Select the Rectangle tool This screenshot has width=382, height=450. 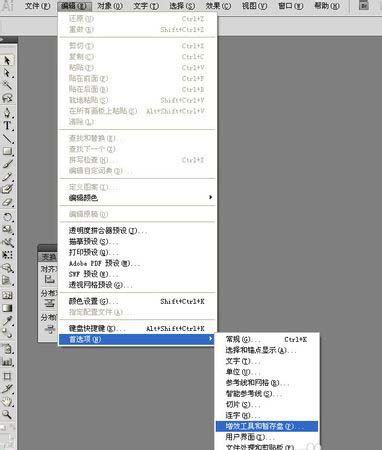tap(7, 151)
